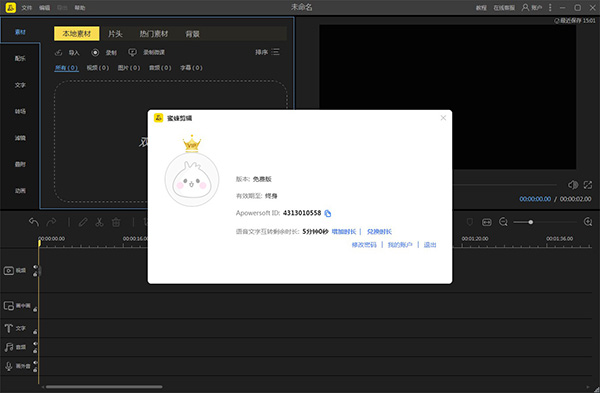Switch to the 片头 tab
The width and height of the screenshot is (600, 393).
(x=115, y=34)
